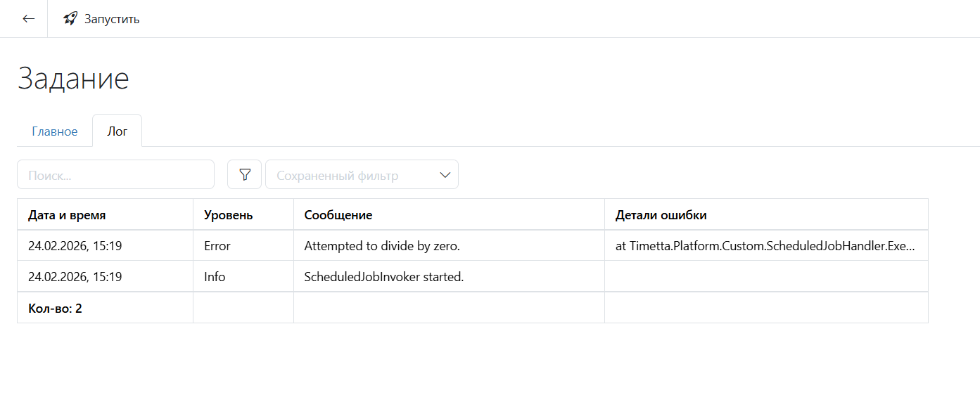Focus the Поиск... search field
980x395 pixels.
(115, 175)
